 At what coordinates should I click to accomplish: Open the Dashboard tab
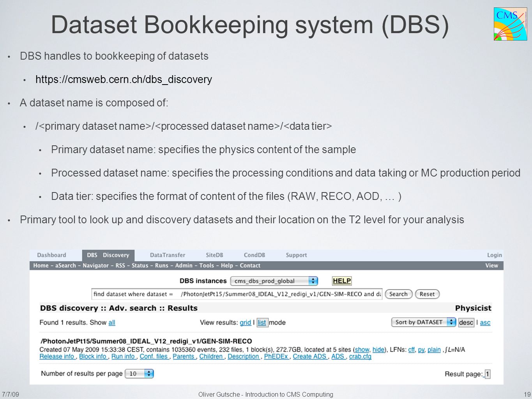pyautogui.click(x=51, y=255)
